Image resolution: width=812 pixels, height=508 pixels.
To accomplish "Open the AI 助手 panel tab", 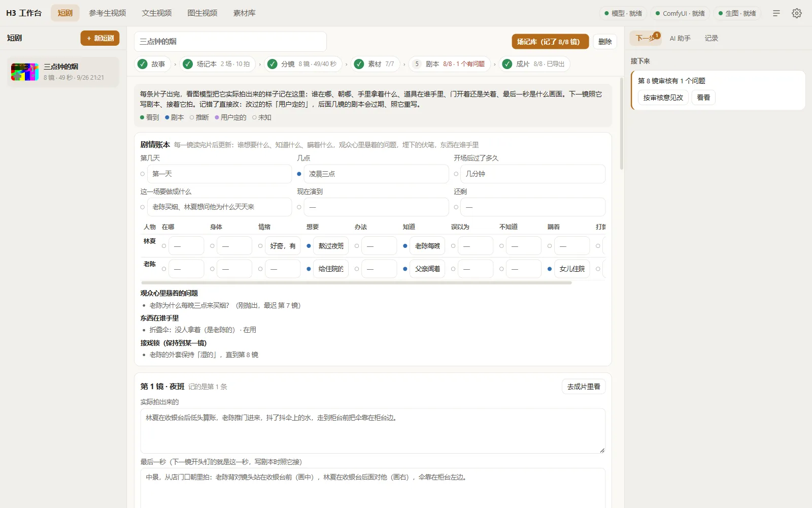I will point(680,38).
